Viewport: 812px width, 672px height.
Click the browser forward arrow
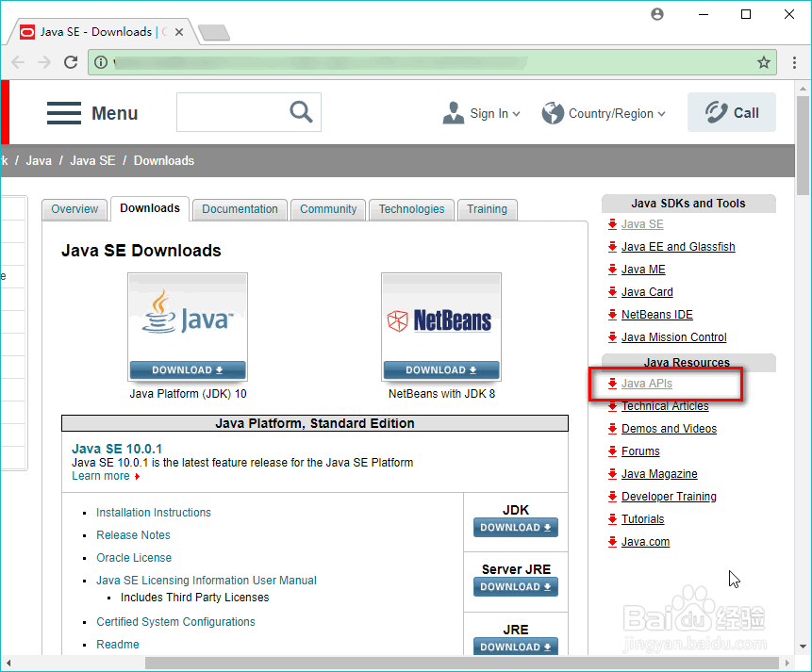coord(44,62)
